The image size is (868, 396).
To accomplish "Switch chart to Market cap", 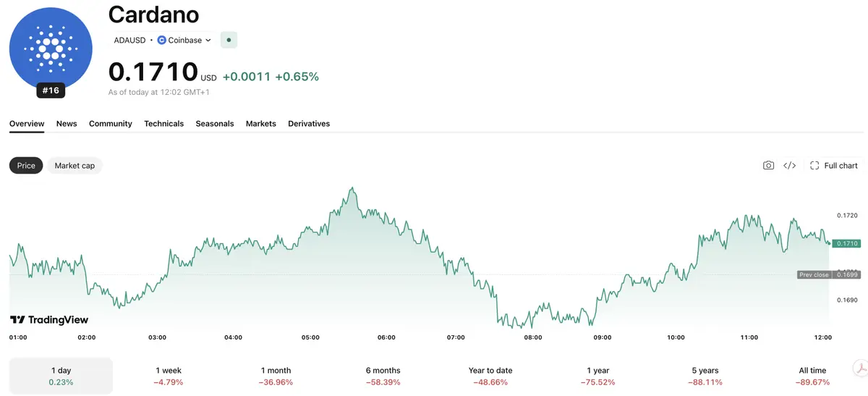I will tap(75, 166).
